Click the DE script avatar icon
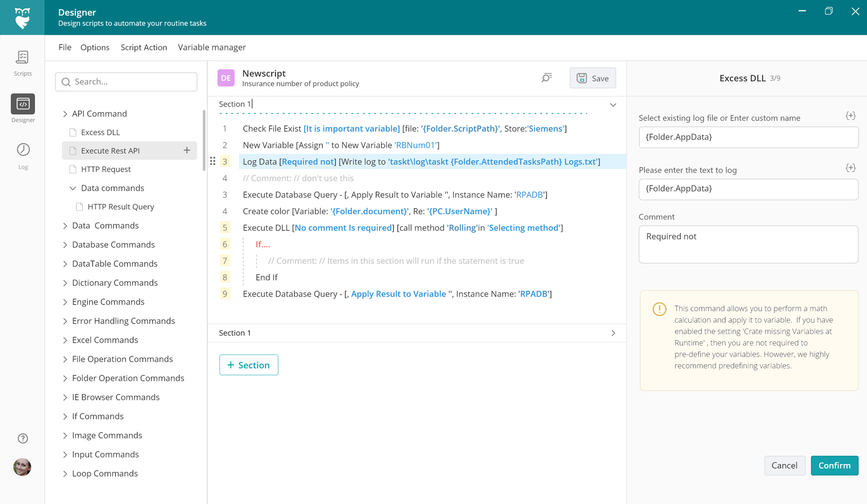The height and width of the screenshot is (504, 867). click(x=225, y=77)
